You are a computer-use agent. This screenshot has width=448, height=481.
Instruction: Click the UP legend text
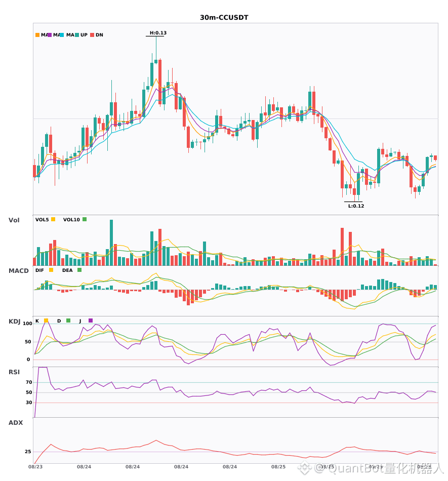pos(84,35)
